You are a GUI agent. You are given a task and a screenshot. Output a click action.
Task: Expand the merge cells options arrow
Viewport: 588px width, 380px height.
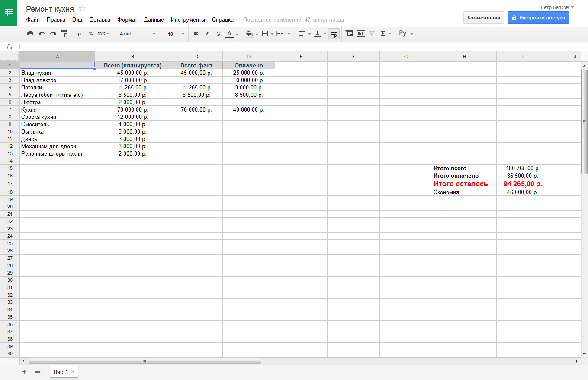tap(289, 34)
